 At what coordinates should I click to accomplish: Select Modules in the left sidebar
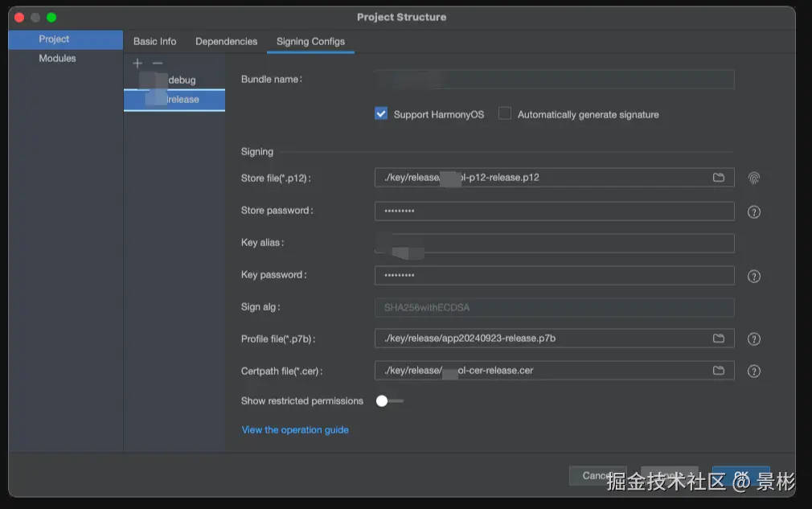click(x=57, y=59)
